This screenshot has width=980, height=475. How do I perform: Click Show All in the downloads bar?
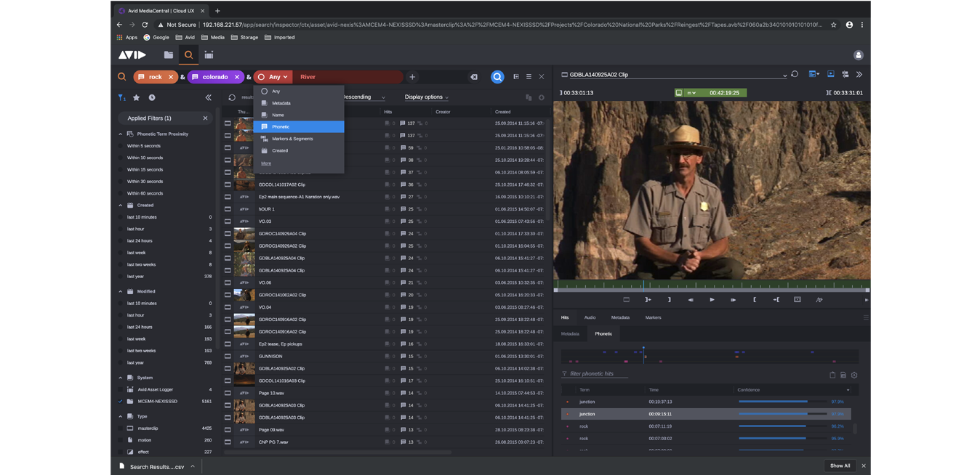tap(840, 466)
